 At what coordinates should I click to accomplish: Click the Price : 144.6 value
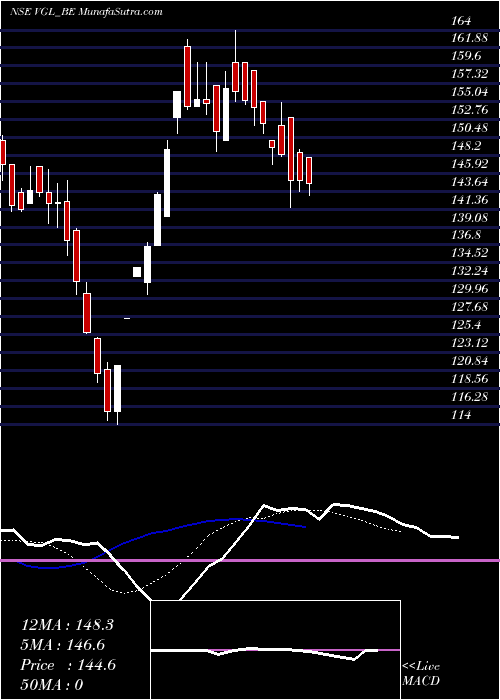[68, 665]
